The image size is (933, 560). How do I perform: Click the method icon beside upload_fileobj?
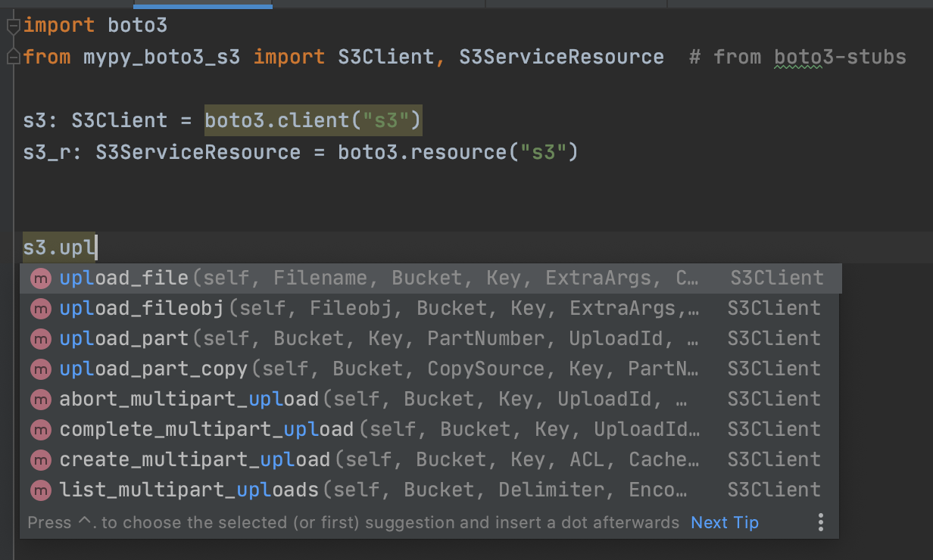point(40,309)
